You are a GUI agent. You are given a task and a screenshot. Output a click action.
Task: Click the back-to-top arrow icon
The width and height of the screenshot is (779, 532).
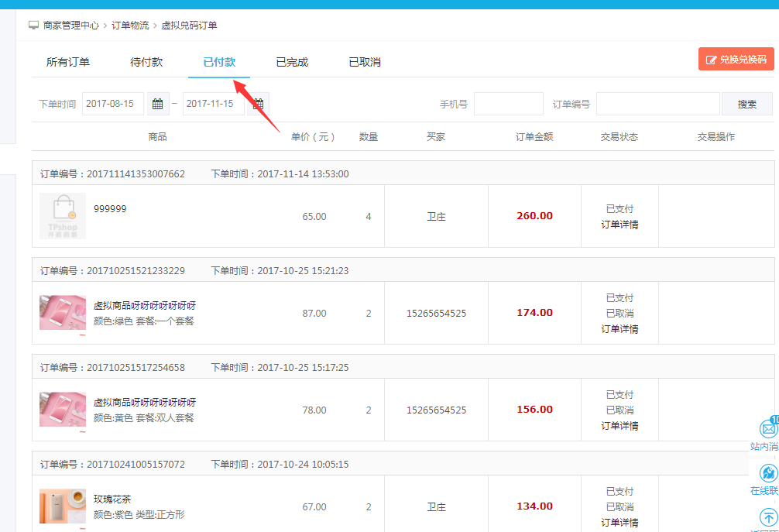tap(768, 517)
